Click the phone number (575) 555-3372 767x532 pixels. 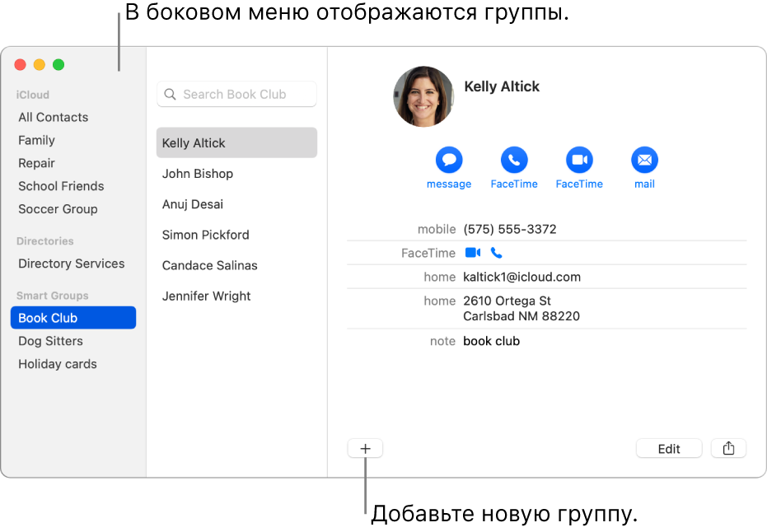coord(510,229)
